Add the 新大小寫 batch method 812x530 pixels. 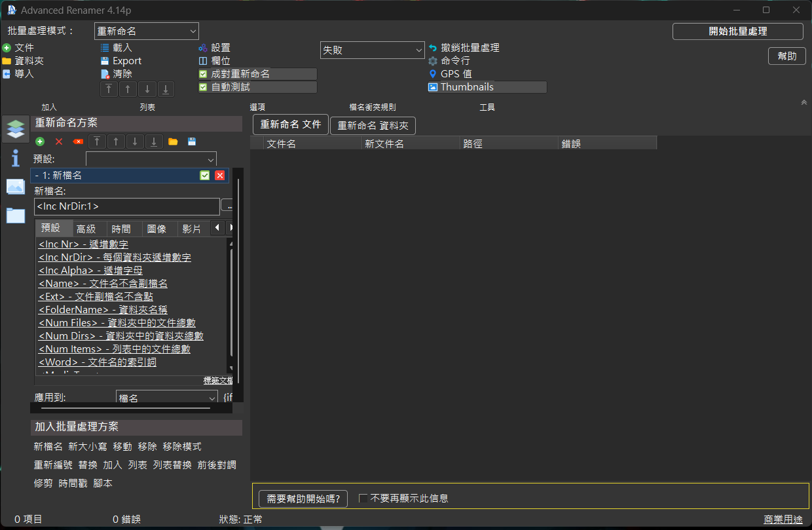point(88,446)
